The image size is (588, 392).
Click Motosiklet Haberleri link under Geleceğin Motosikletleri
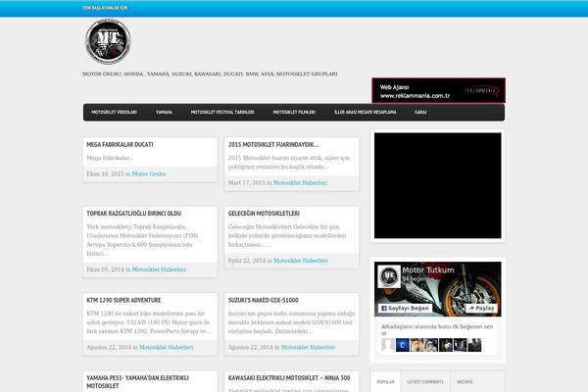pos(301,261)
